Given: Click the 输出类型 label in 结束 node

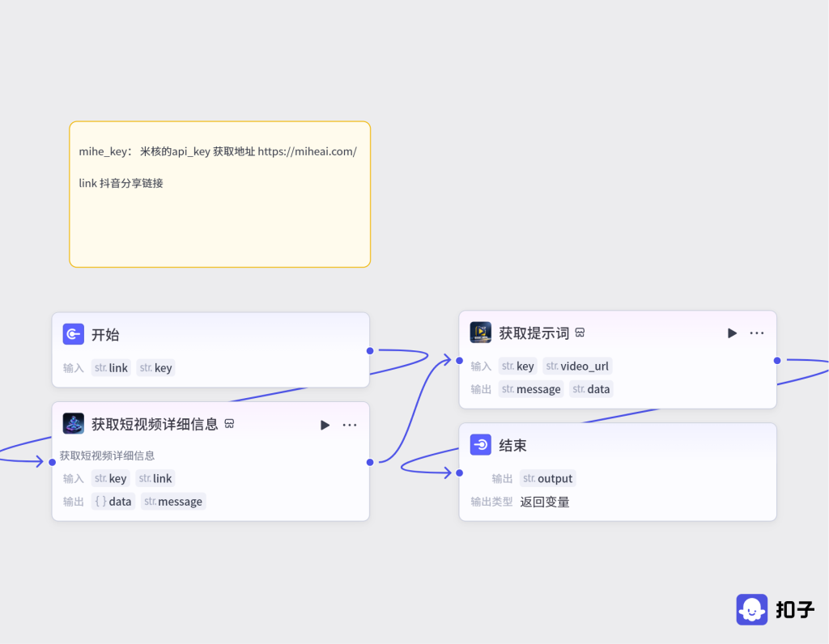Looking at the screenshot, I should [x=491, y=502].
